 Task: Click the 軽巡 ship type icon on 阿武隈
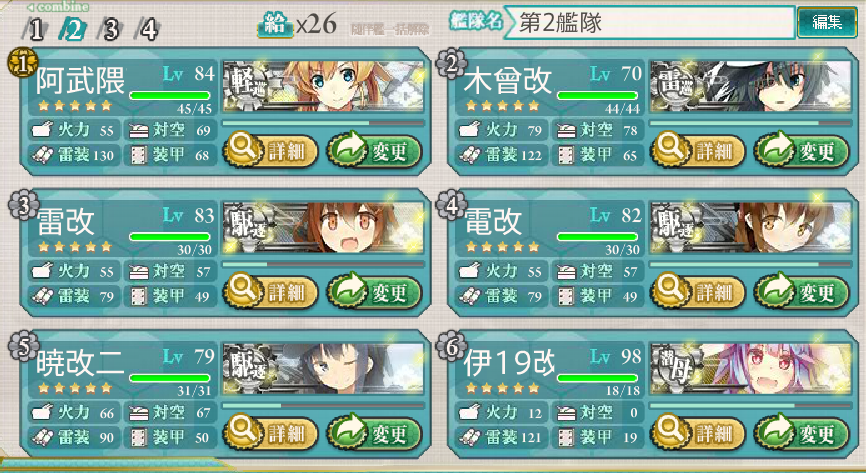coord(246,86)
